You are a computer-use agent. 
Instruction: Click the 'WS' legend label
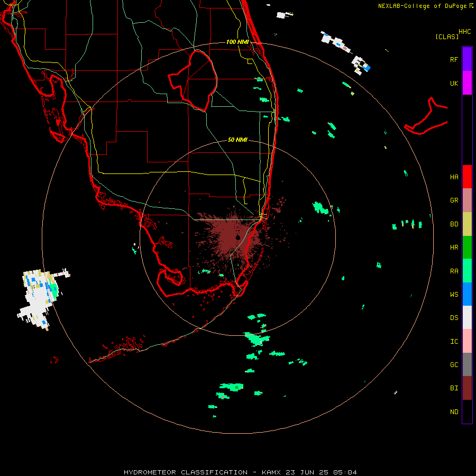pos(454,295)
